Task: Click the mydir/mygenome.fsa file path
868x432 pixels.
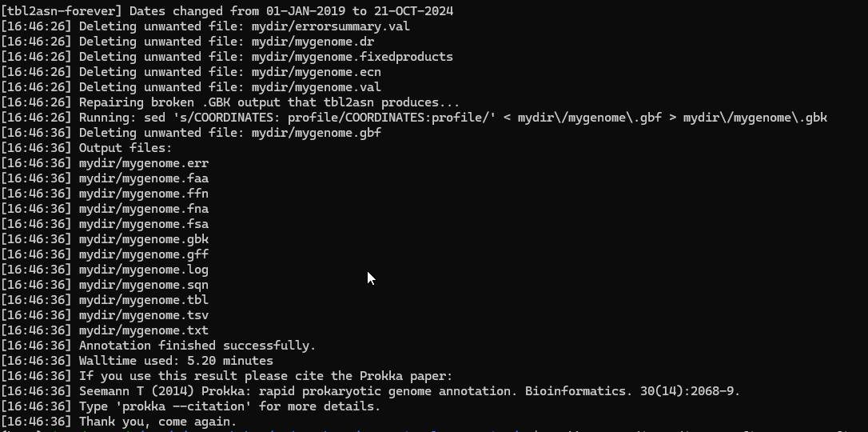Action: click(x=144, y=224)
